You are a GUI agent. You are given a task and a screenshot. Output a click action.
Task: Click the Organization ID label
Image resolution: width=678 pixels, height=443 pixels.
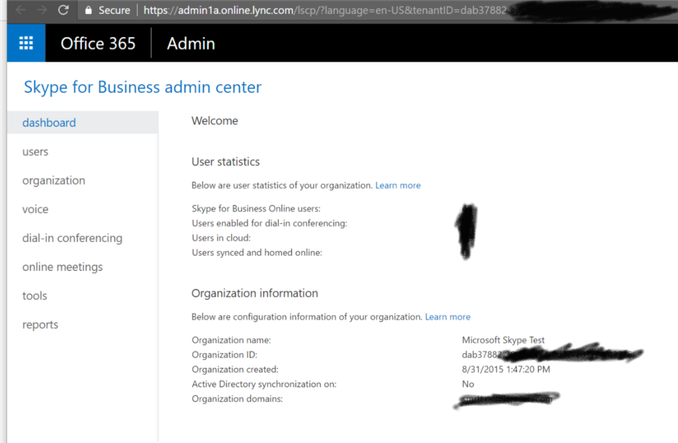point(224,355)
